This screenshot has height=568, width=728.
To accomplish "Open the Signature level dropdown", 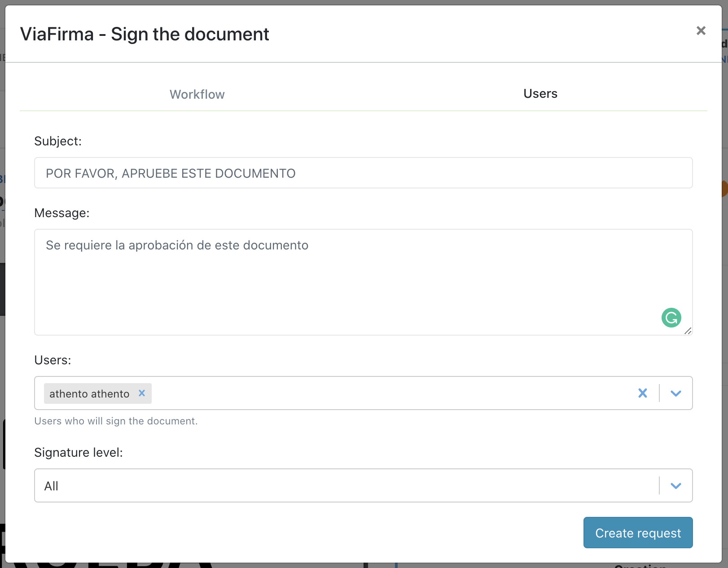I will pyautogui.click(x=676, y=485).
